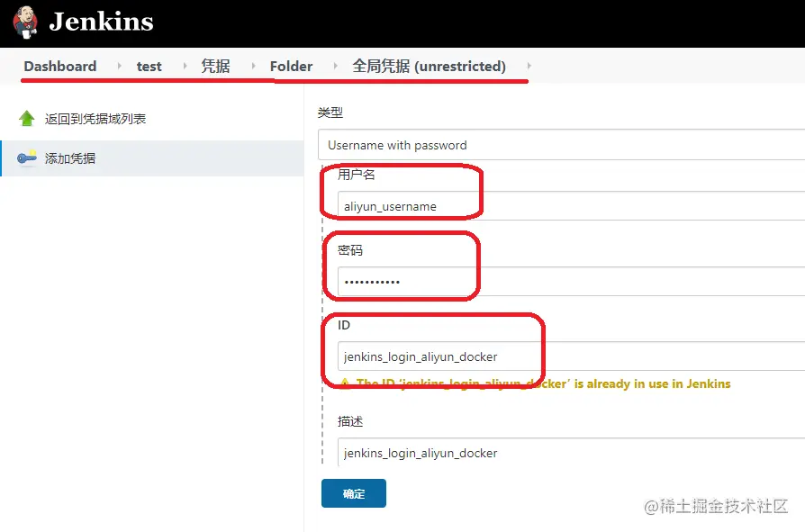Viewport: 805px width, 532px height.
Task: Click the 确定 confirm button
Action: (x=354, y=493)
